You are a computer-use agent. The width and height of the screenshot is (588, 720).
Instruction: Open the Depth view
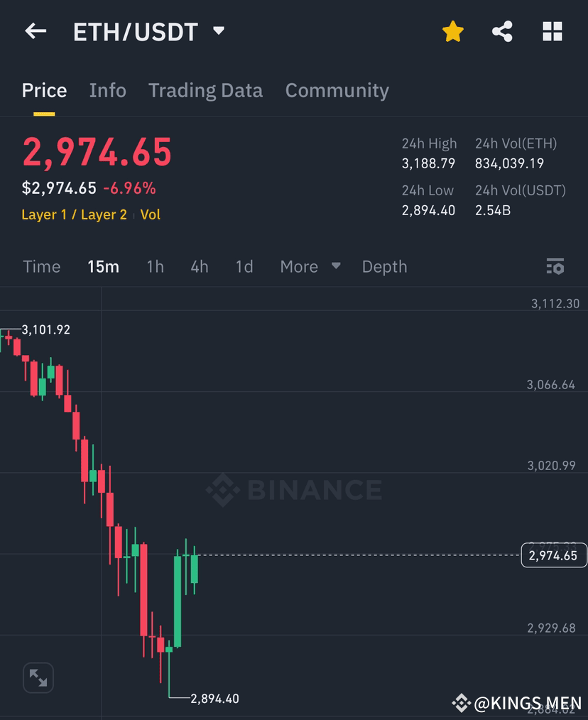click(x=384, y=266)
